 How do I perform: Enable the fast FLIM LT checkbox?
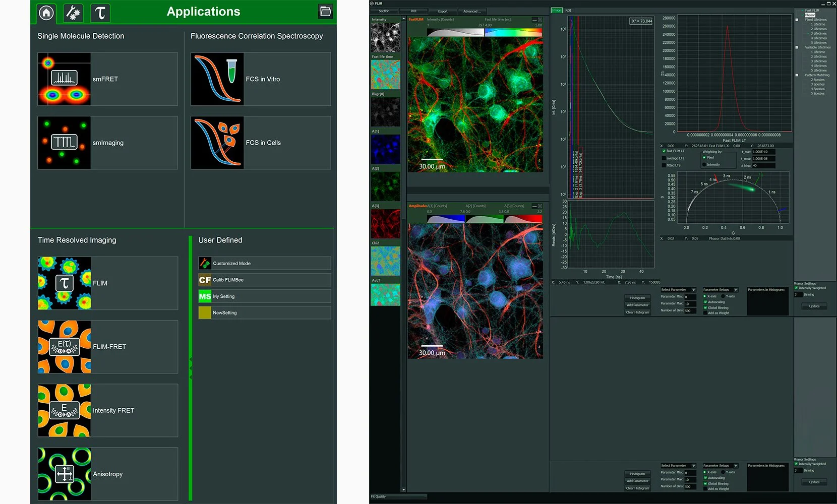(x=664, y=151)
